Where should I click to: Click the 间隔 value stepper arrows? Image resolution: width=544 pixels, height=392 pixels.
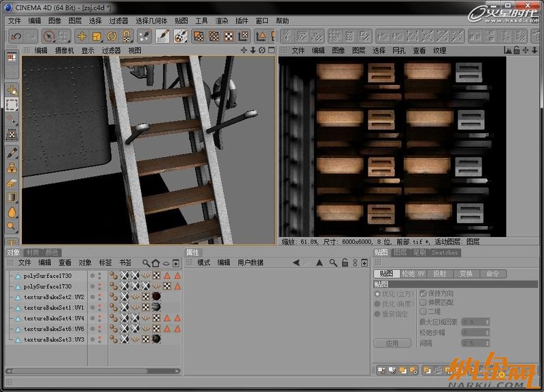[488, 343]
